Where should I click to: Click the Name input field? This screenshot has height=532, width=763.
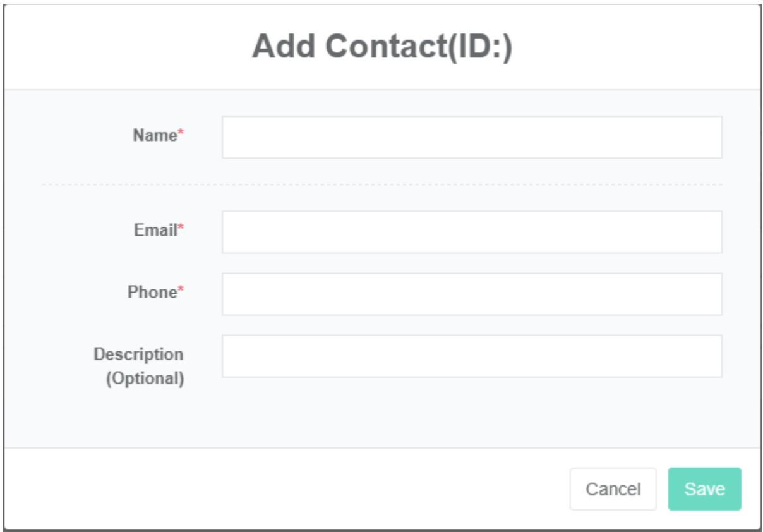tap(471, 137)
